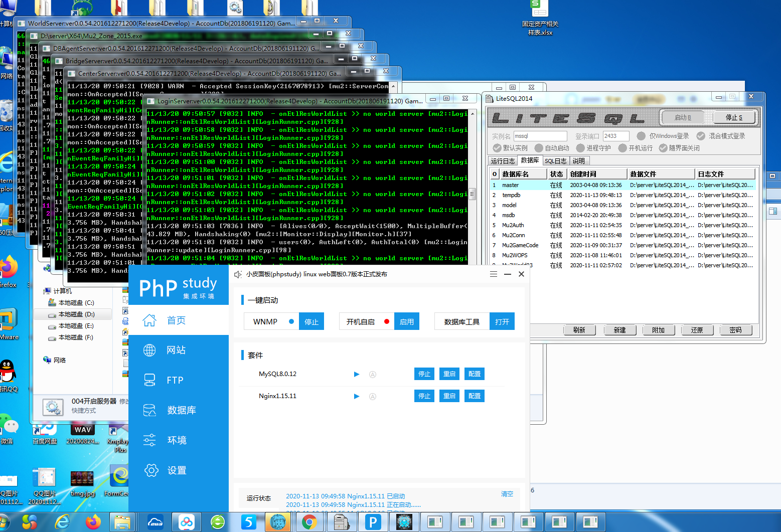Open Internet Explorer from the taskbar

point(62,522)
